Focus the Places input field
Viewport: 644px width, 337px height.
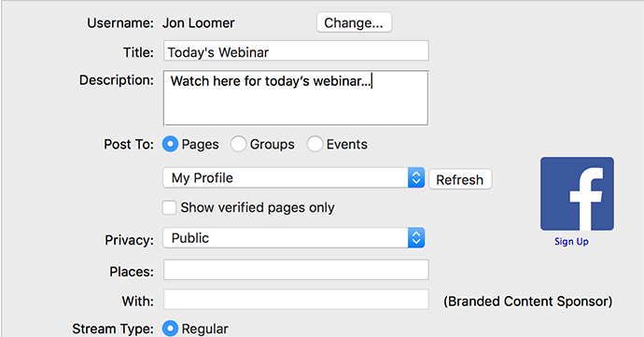[x=296, y=270]
